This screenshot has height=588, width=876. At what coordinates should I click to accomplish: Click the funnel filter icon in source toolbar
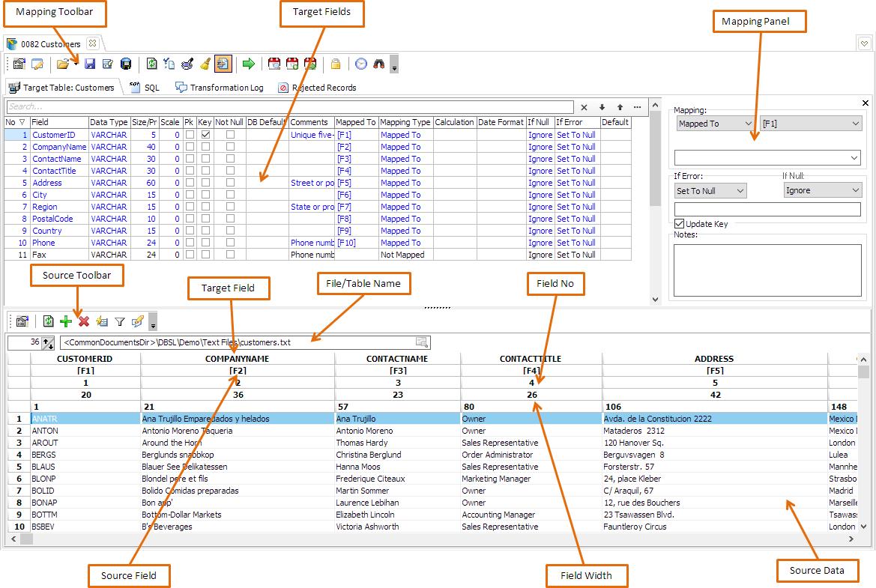tap(120, 321)
